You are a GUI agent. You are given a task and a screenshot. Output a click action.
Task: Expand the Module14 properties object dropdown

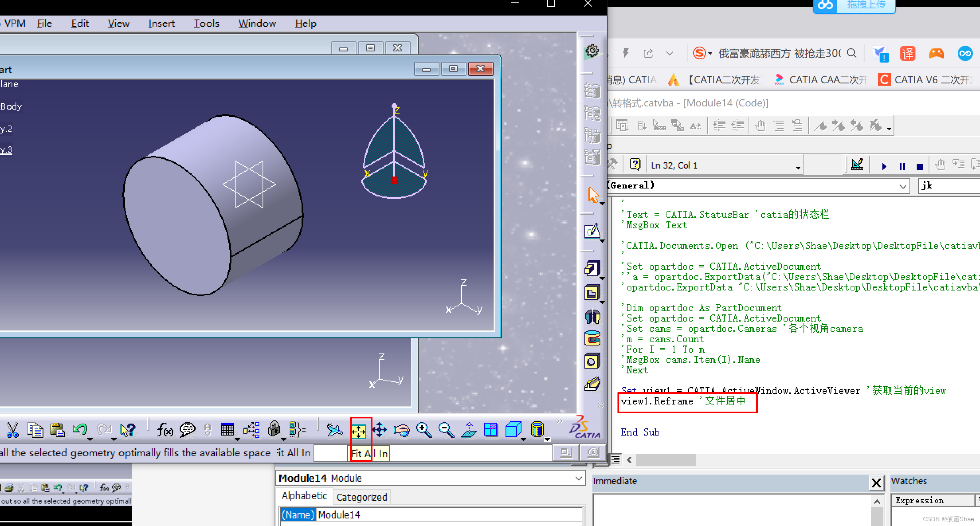pyautogui.click(x=578, y=478)
